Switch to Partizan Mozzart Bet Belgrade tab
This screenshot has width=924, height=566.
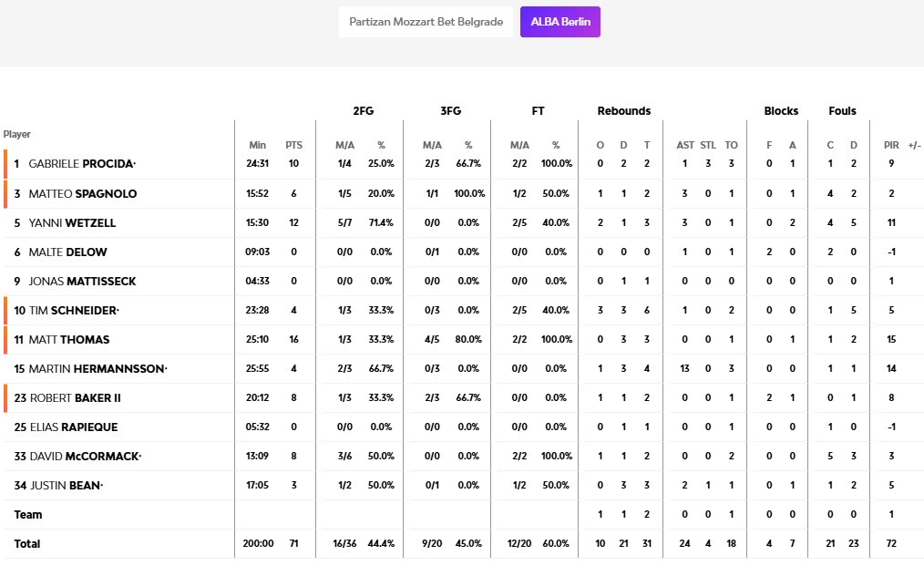coord(426,22)
